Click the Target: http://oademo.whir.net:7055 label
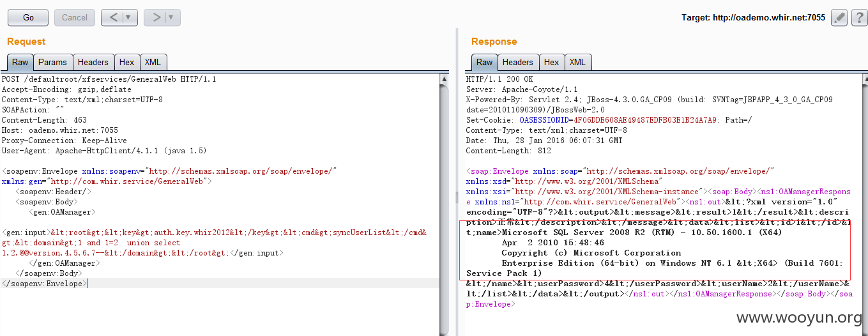The width and height of the screenshot is (868, 336). [x=753, y=18]
